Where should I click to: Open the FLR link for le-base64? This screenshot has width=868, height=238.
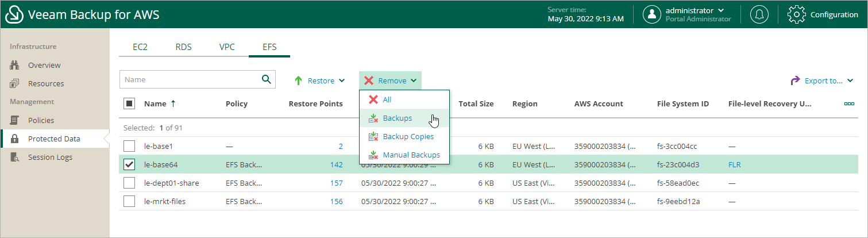(x=734, y=165)
